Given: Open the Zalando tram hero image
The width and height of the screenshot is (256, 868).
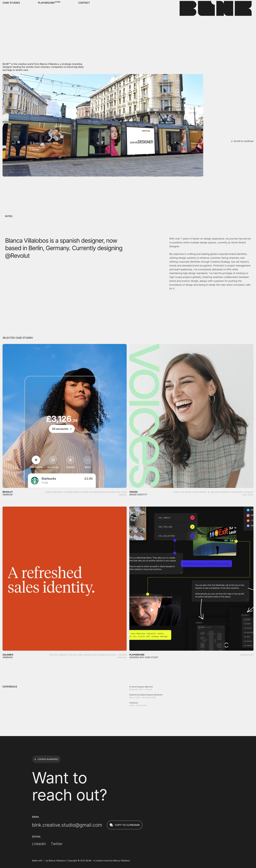Looking at the screenshot, I should [103, 125].
